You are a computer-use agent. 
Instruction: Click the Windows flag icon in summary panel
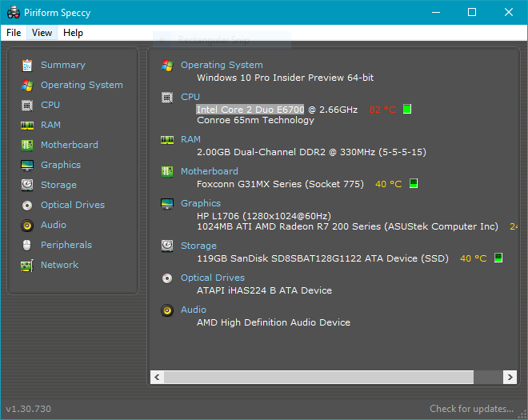pos(167,66)
